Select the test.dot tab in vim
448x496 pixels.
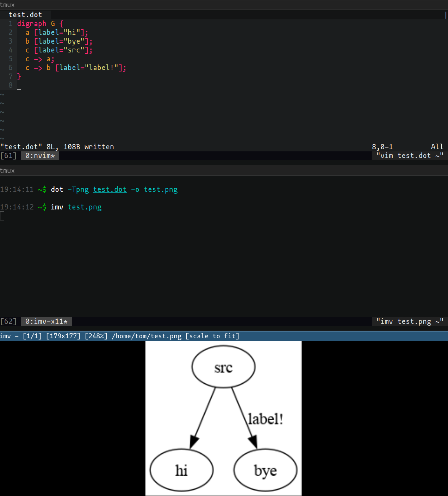click(x=25, y=15)
